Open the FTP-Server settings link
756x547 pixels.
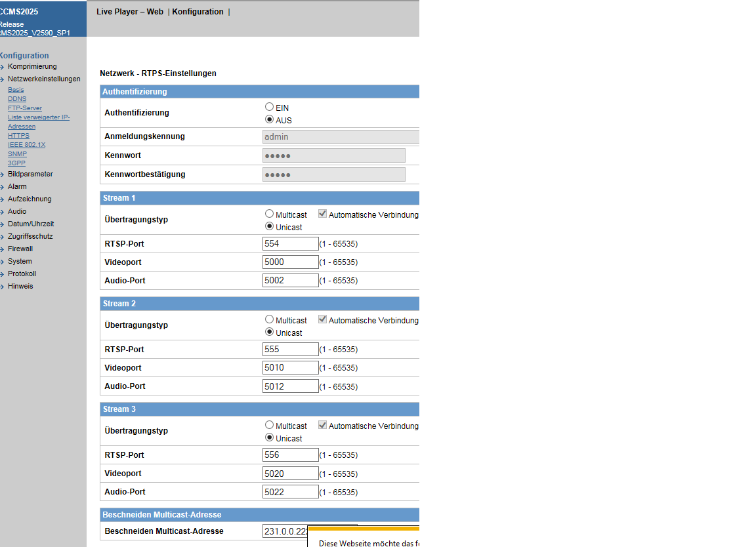[x=25, y=108]
